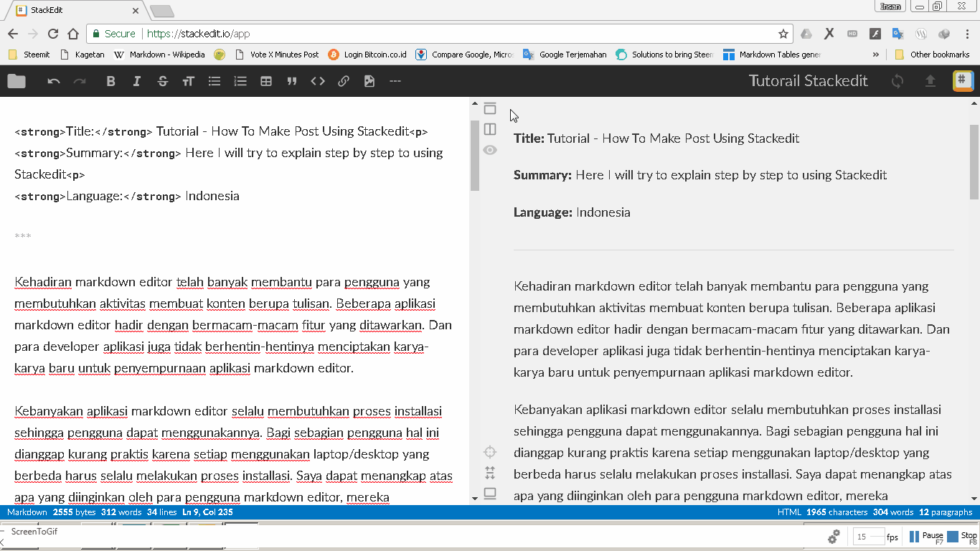Screen dimensions: 980x551
Task: Open the Google Terjemahan bookmark
Action: pos(565,55)
